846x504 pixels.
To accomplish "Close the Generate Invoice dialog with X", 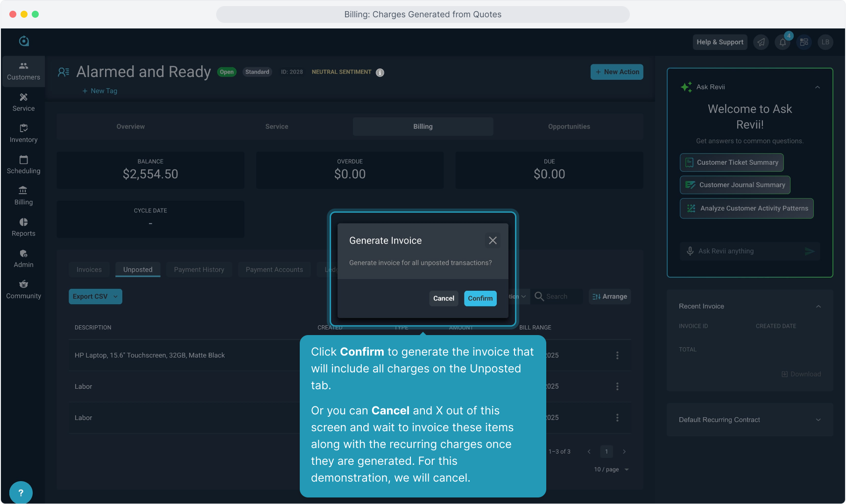I will point(493,240).
